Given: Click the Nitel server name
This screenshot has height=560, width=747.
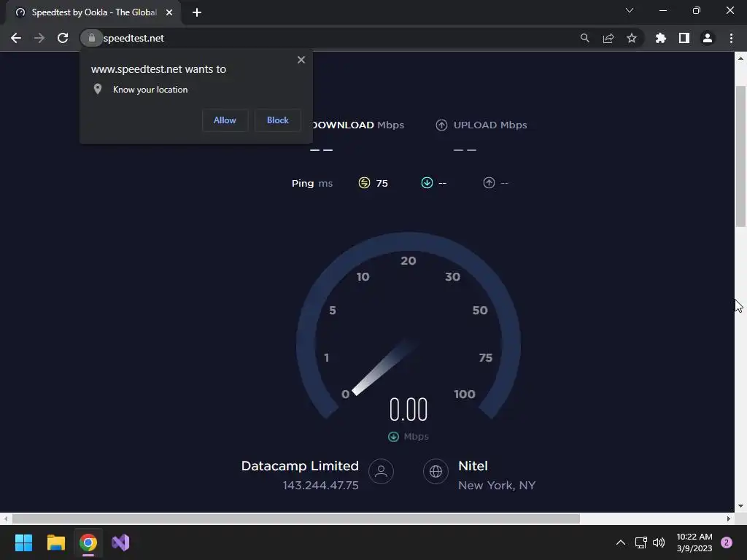Looking at the screenshot, I should pos(473,466).
